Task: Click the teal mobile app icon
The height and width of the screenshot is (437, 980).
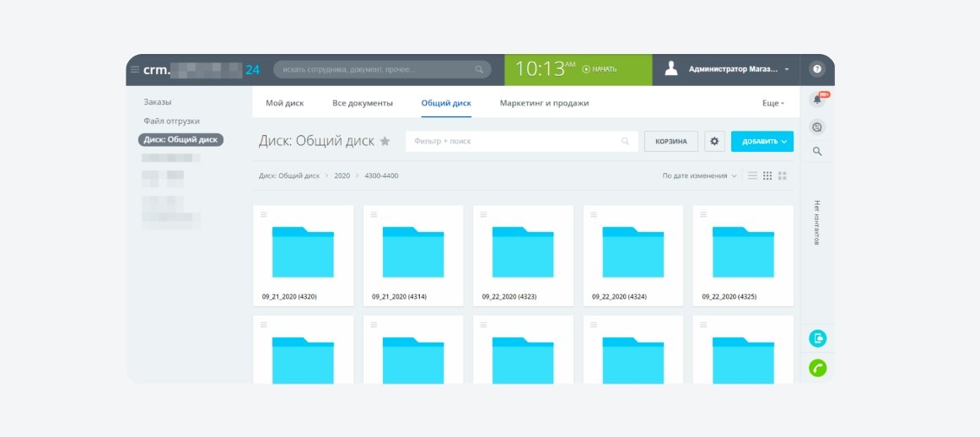Action: click(817, 339)
